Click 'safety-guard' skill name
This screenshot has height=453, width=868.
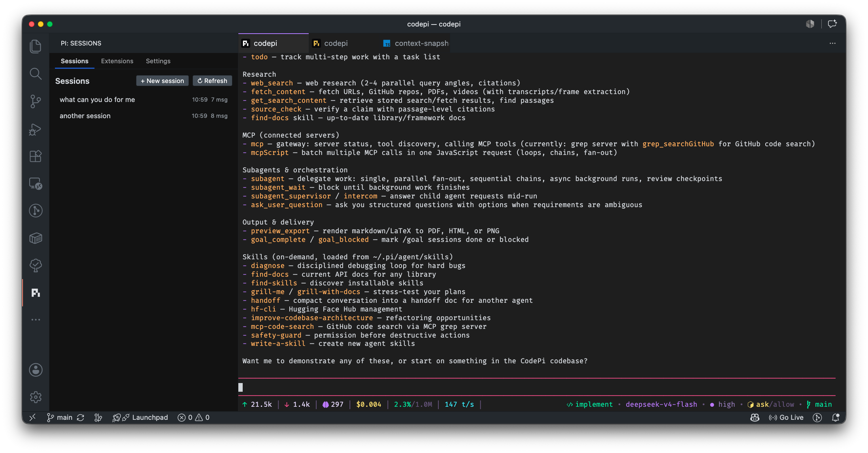pos(276,335)
